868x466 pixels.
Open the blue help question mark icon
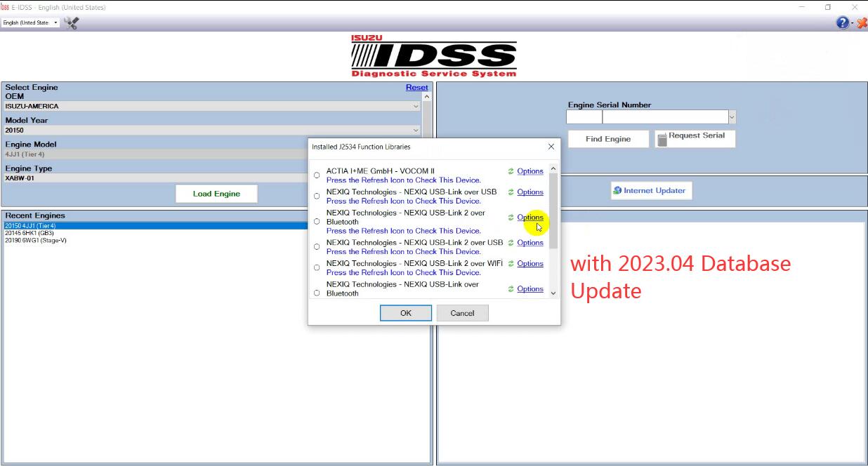click(842, 23)
